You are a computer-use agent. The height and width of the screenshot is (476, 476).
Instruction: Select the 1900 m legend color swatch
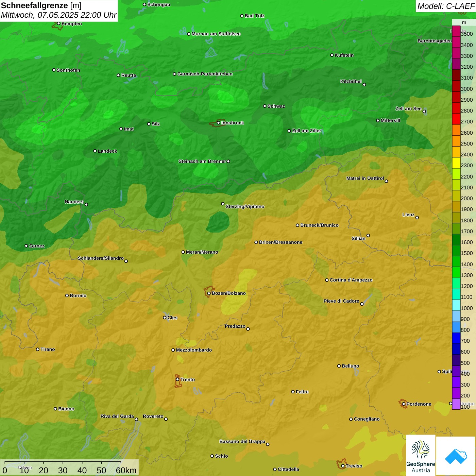pos(456,207)
